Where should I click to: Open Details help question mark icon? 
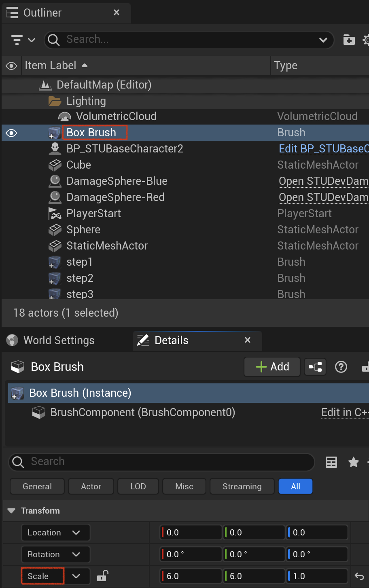point(341,367)
